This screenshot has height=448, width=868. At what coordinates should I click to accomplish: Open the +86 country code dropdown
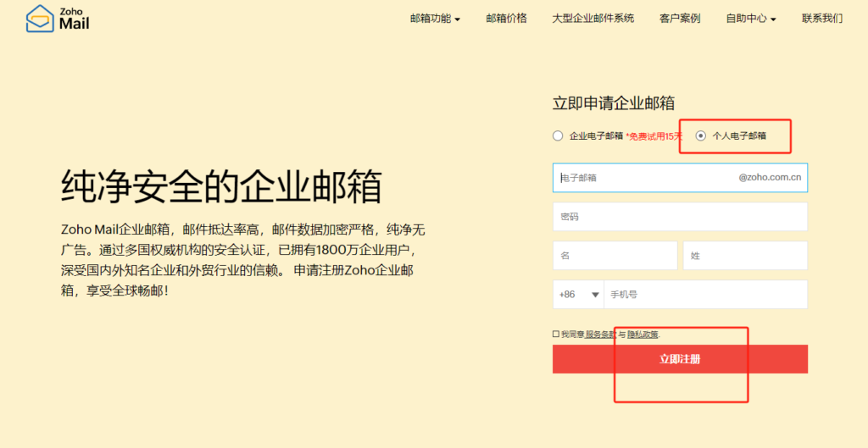click(578, 294)
